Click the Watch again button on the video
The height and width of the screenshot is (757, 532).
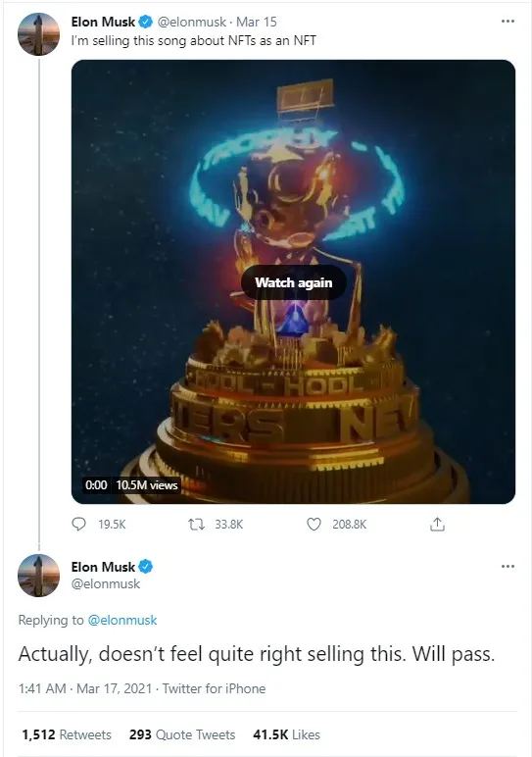[x=293, y=282]
